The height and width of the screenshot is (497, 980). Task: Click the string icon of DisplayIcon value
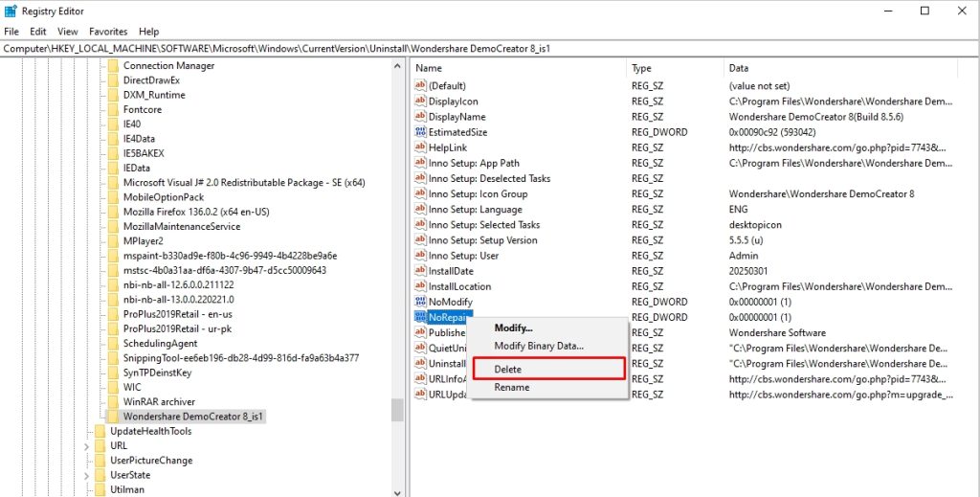click(x=421, y=101)
